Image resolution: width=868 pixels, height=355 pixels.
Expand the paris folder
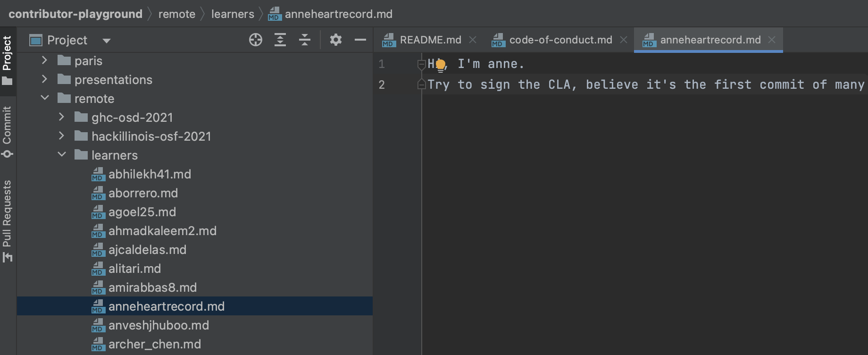point(44,60)
